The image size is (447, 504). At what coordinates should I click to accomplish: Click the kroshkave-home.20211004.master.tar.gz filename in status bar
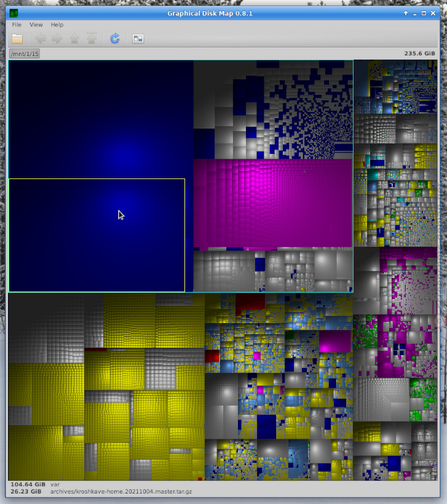pos(121,492)
